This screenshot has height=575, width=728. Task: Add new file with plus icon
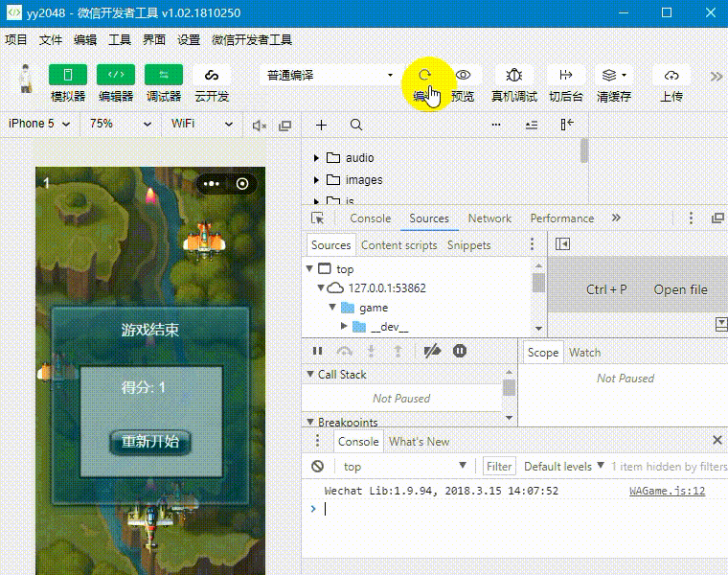[321, 125]
